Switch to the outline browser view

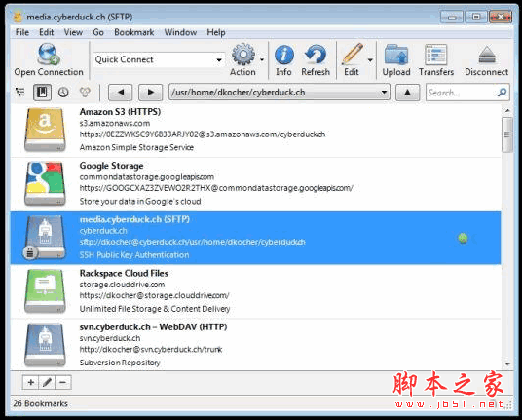20,93
